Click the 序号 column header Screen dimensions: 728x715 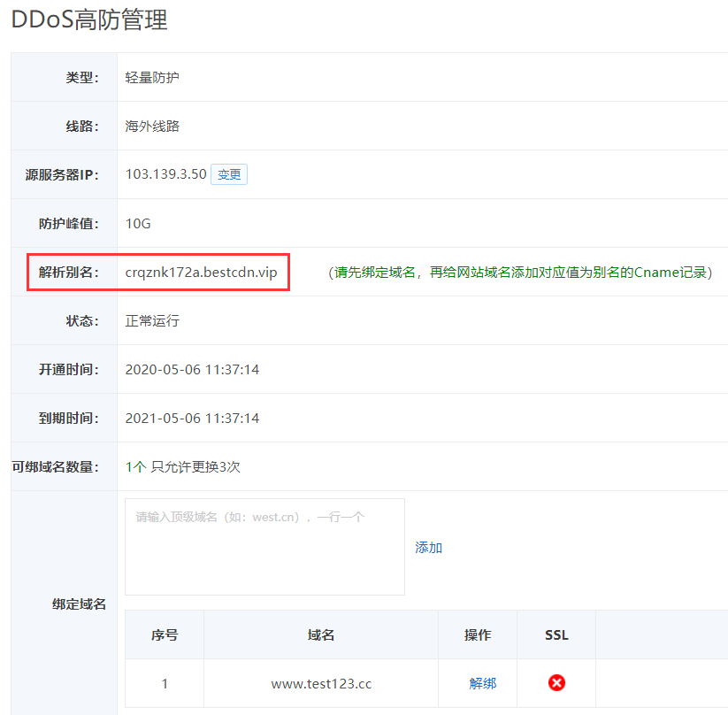click(165, 634)
